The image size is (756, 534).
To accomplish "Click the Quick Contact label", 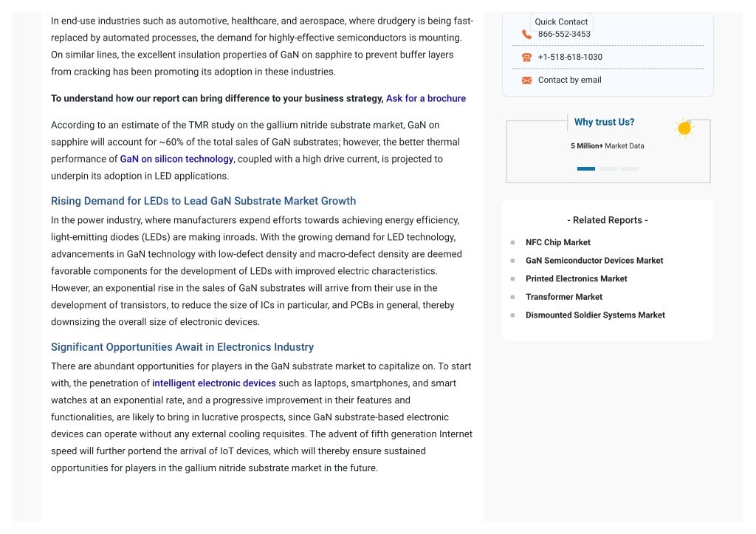I will [x=561, y=21].
